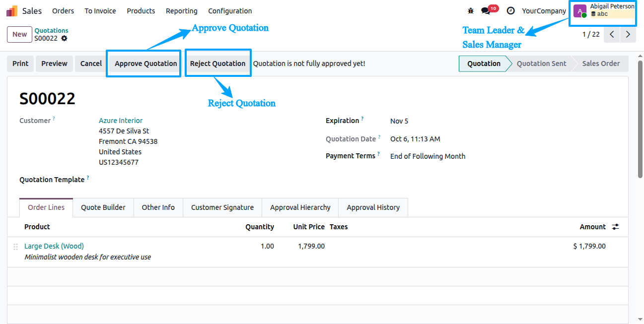Open the Azure Interior customer link
This screenshot has height=324, width=644.
pyautogui.click(x=121, y=121)
